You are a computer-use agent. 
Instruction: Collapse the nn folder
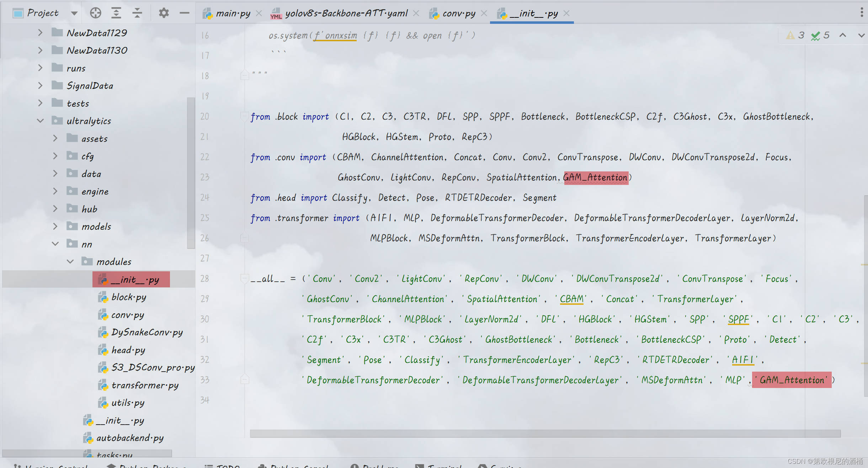pos(55,244)
